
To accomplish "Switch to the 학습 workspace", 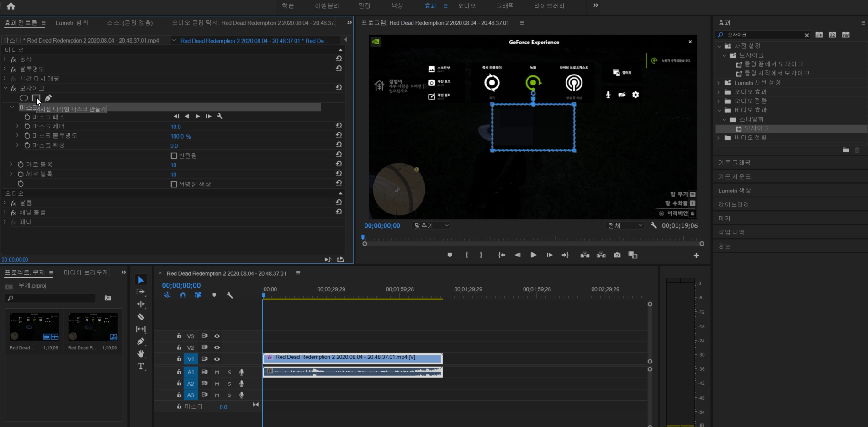I will coord(288,6).
